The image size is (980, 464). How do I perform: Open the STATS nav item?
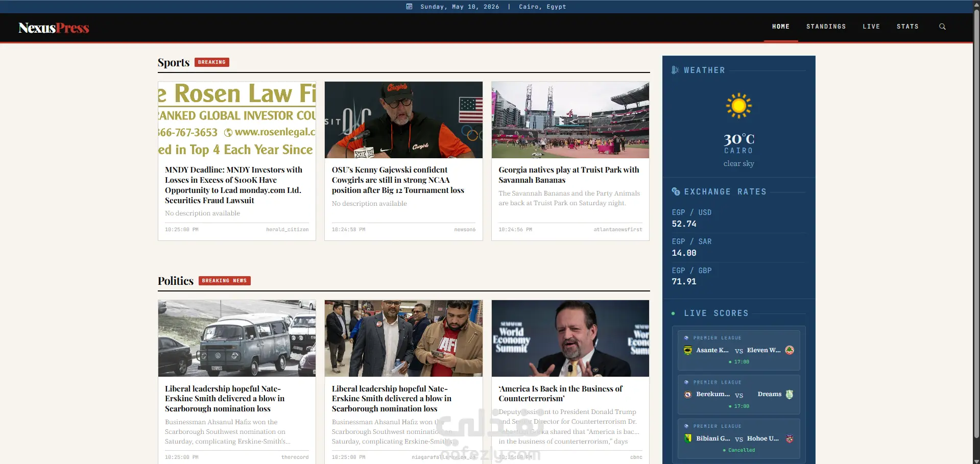(907, 27)
